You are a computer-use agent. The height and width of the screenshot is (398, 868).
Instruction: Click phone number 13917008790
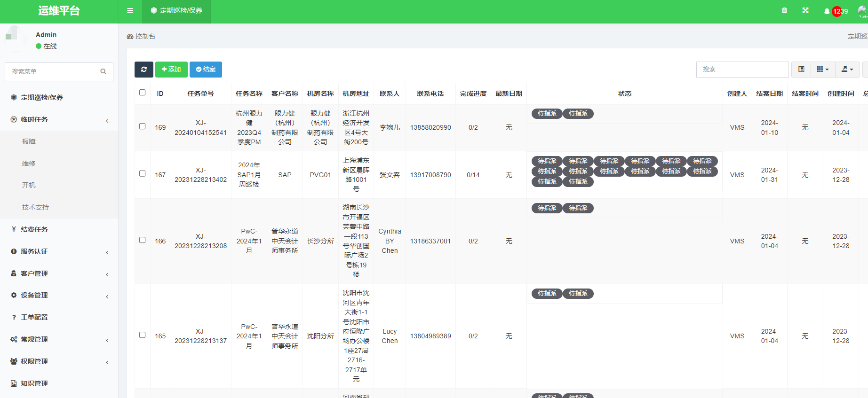coord(430,175)
